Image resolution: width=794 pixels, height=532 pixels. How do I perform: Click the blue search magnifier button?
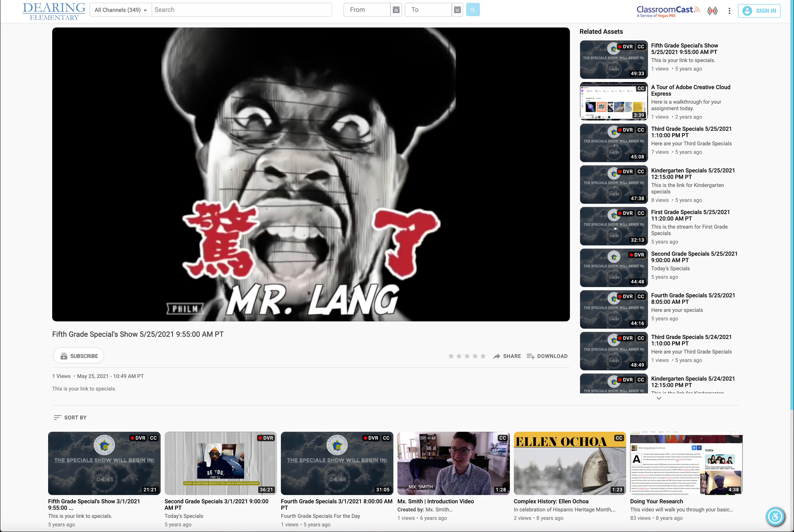472,10
